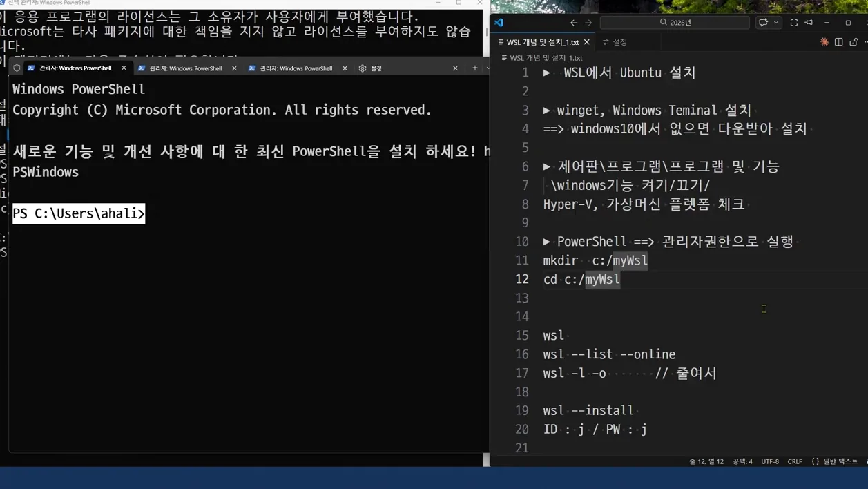Screen dimensions: 868x489
Task: Open the chat icon in VS Code title bar
Action: point(763,23)
